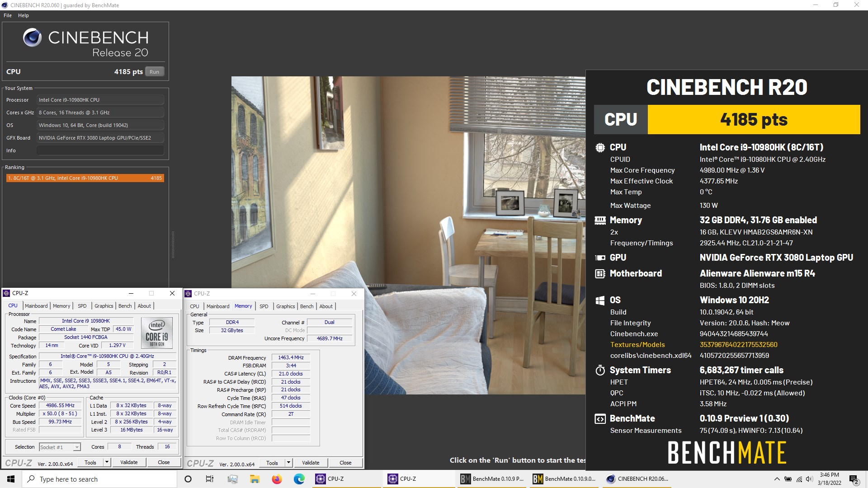This screenshot has height=488, width=868.
Task: Click Close button in left CPU-Z window
Action: pyautogui.click(x=164, y=462)
